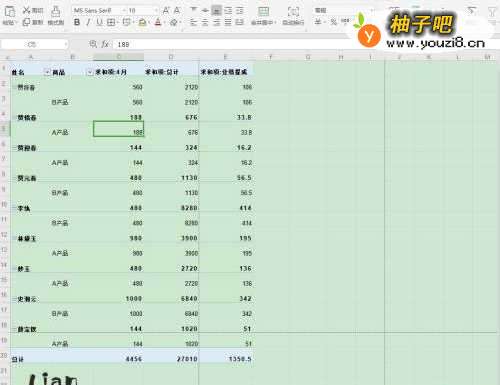Viewport: 500px width, 385px height.
Task: Collapse the pivot group totaling 1020
Action: [14, 329]
